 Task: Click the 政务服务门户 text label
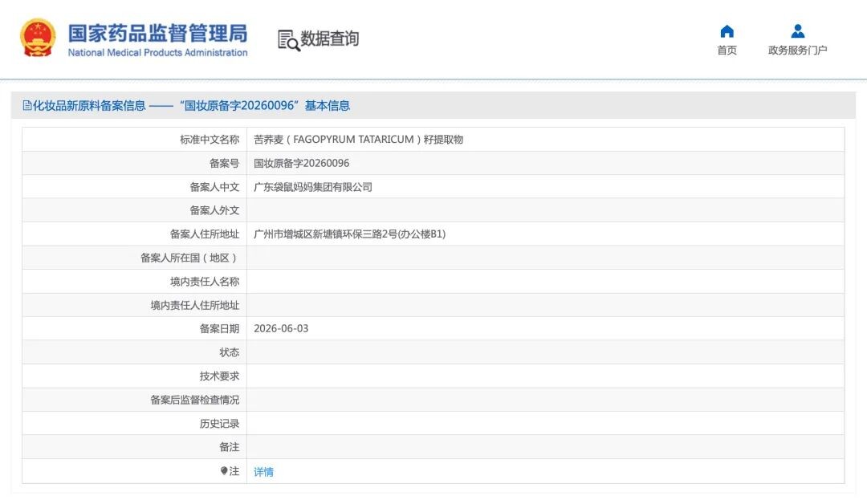click(x=797, y=51)
